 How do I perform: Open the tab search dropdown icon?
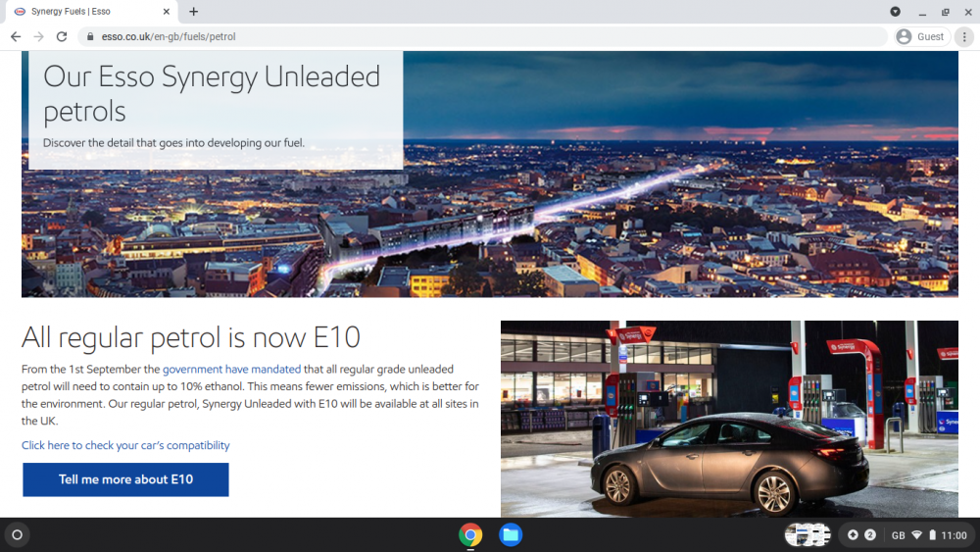pyautogui.click(x=895, y=11)
